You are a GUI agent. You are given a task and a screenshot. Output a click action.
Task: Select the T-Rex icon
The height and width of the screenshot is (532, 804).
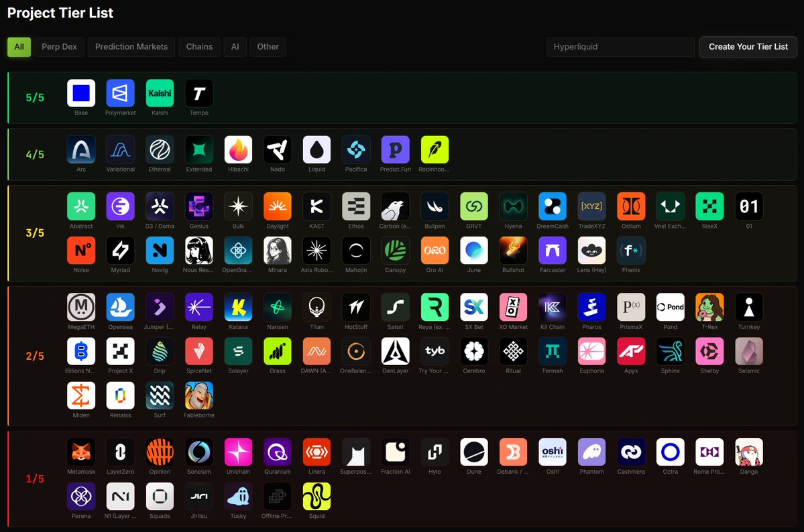pos(709,307)
